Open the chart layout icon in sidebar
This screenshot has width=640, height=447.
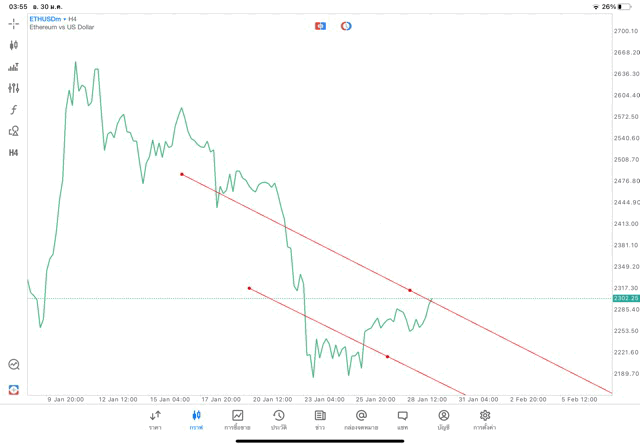(14, 67)
